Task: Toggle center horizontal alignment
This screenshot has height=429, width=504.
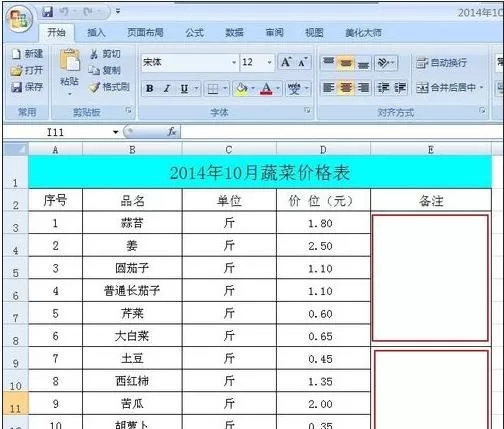Action: [x=345, y=88]
